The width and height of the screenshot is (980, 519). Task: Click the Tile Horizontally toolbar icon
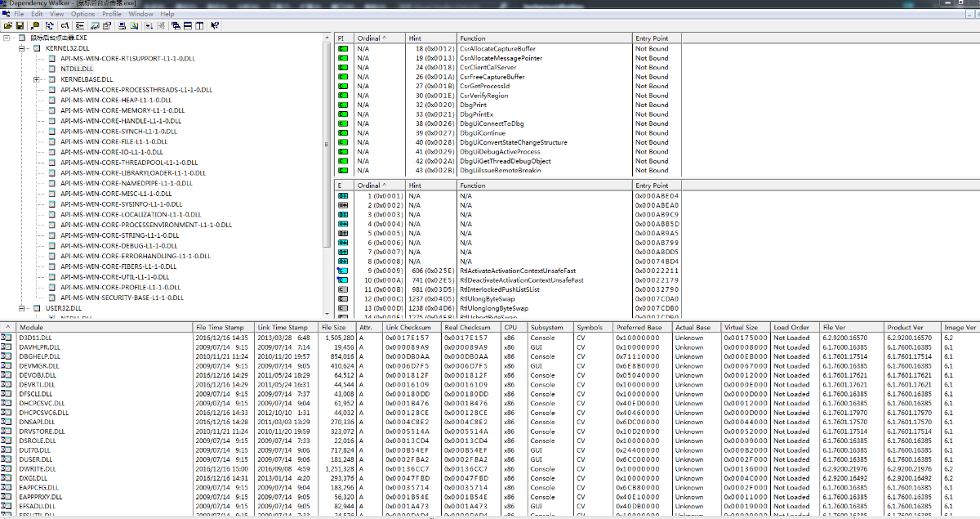pyautogui.click(x=188, y=25)
